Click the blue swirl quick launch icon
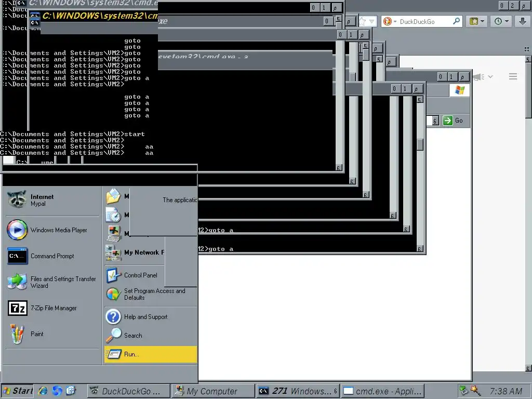This screenshot has height=399, width=532. [57, 391]
